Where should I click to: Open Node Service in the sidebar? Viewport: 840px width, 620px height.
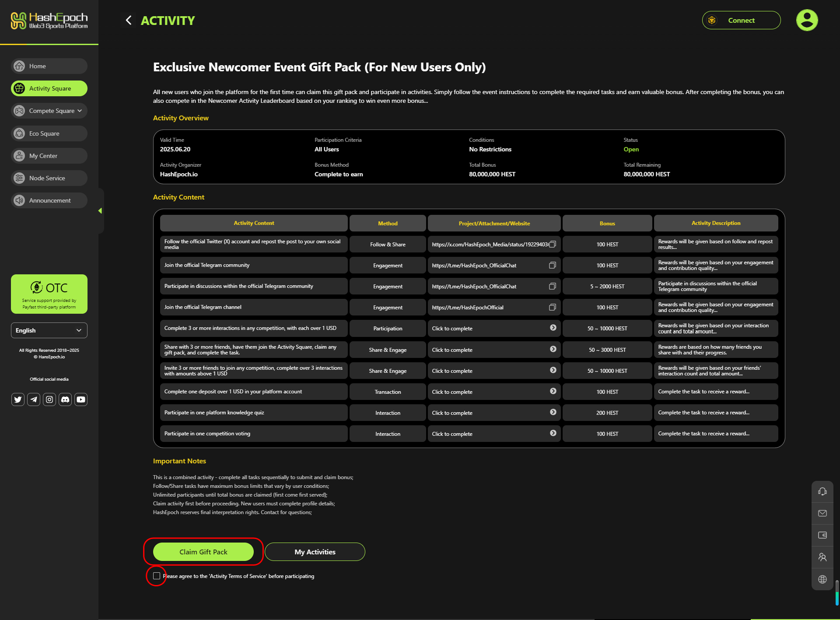(x=49, y=178)
